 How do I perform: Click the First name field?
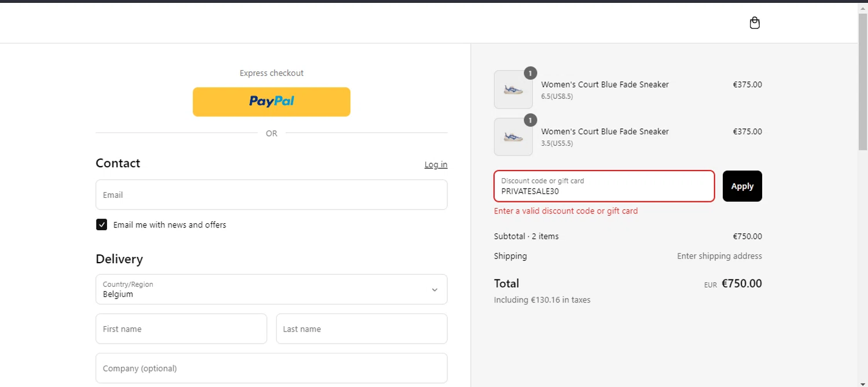coord(181,329)
